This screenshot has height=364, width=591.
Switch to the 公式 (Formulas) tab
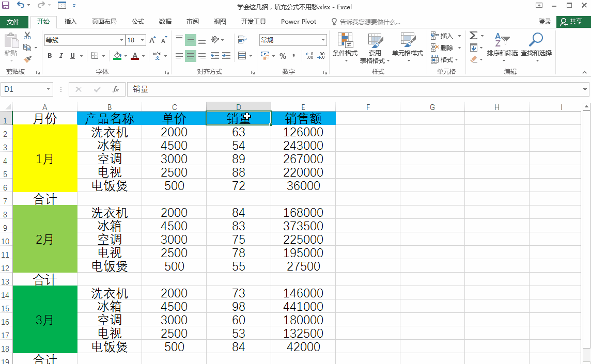point(137,22)
